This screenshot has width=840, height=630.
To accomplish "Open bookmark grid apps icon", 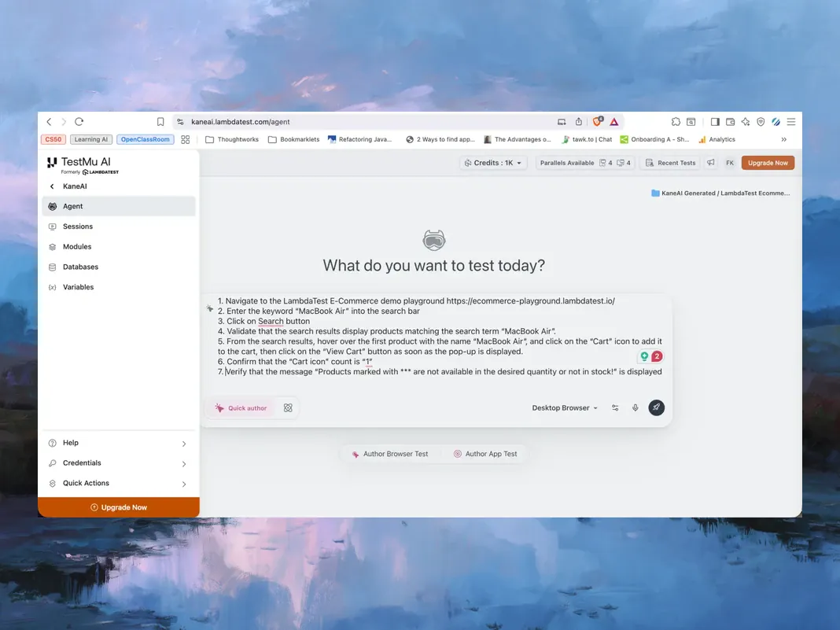I will click(186, 139).
